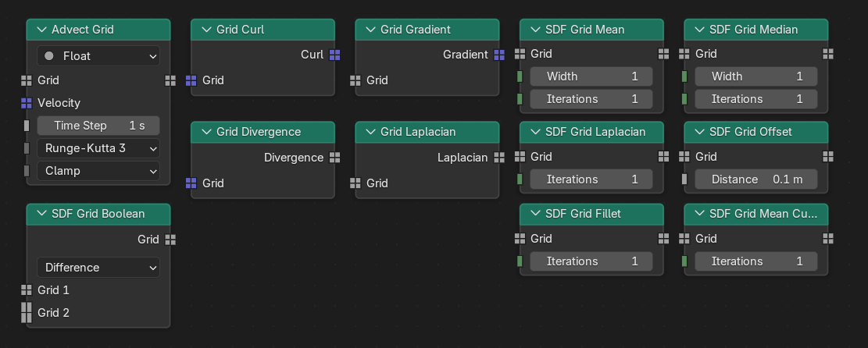
Task: Click the Laplacian output socket on Grid Laplacian
Action: tap(499, 158)
